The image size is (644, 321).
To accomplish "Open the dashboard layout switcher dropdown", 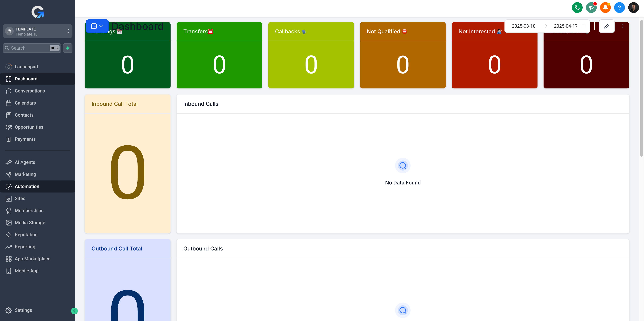I will point(97,26).
